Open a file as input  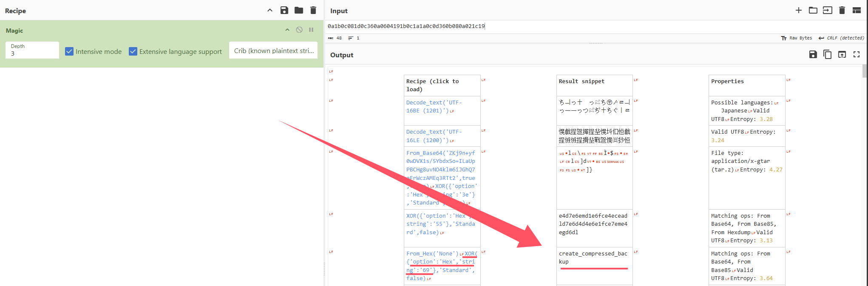[828, 11]
